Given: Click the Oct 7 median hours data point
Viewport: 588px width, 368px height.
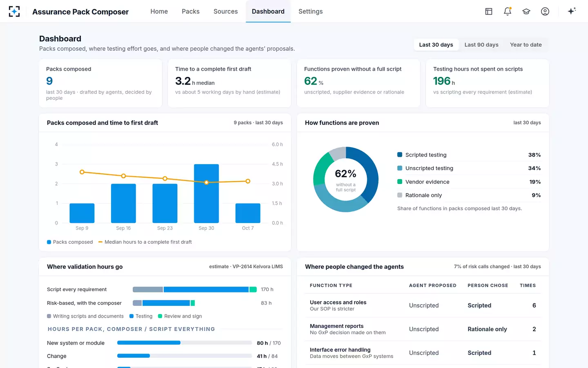Looking at the screenshot, I should 248,181.
